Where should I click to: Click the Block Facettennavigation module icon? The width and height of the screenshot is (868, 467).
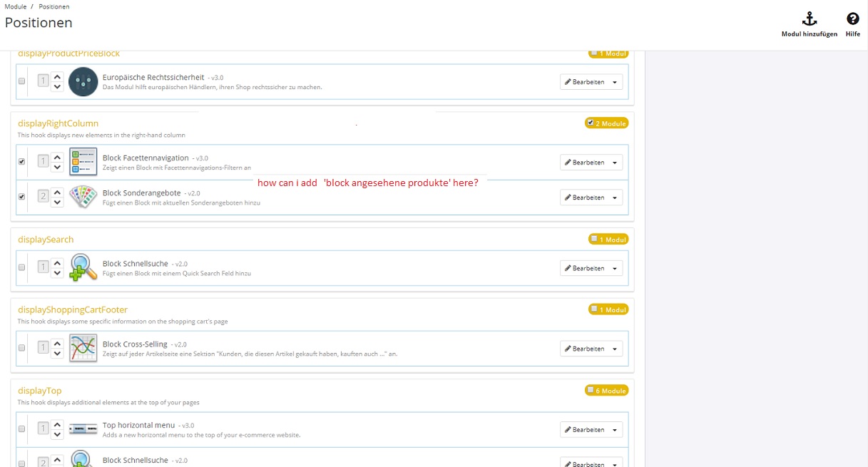click(x=83, y=162)
